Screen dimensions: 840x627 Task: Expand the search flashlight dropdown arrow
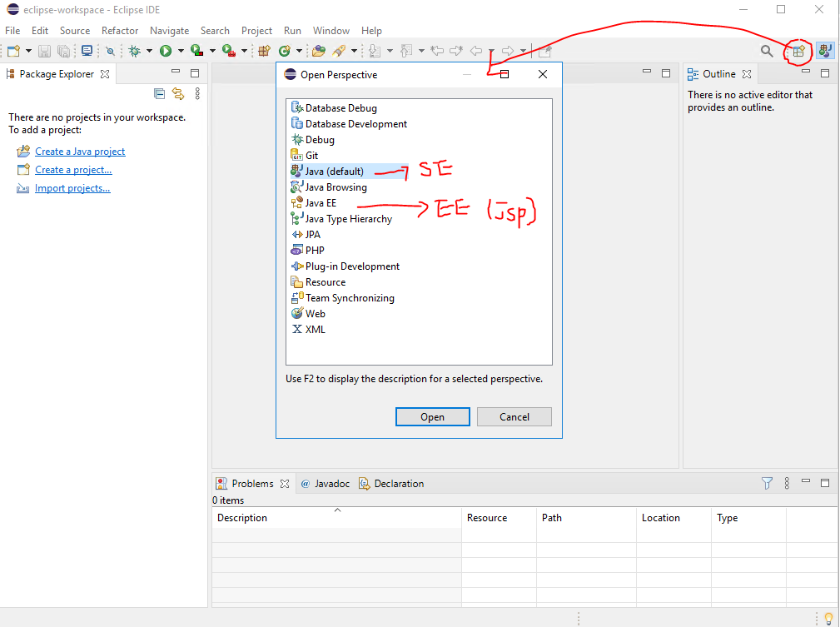coord(354,51)
